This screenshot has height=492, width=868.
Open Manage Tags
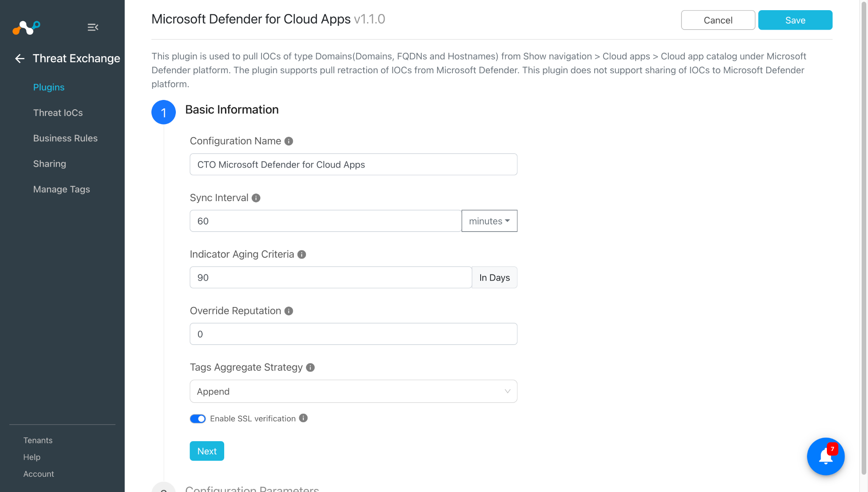[x=61, y=189]
